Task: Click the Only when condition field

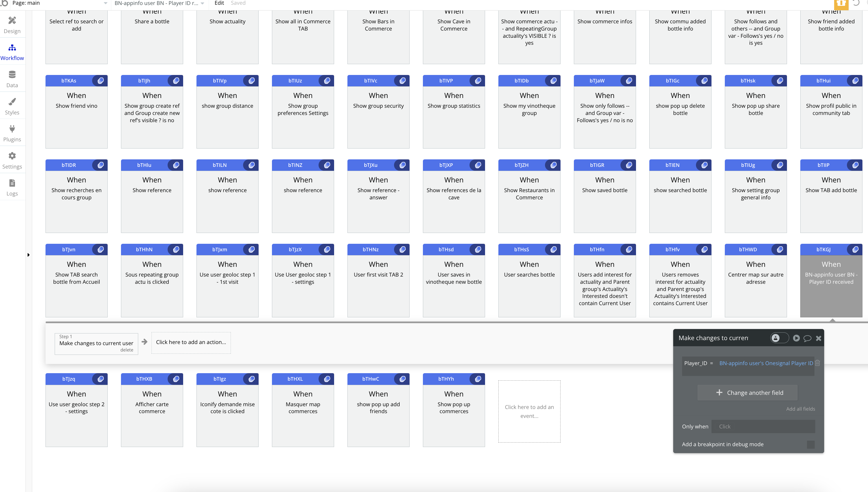Action: (763, 426)
